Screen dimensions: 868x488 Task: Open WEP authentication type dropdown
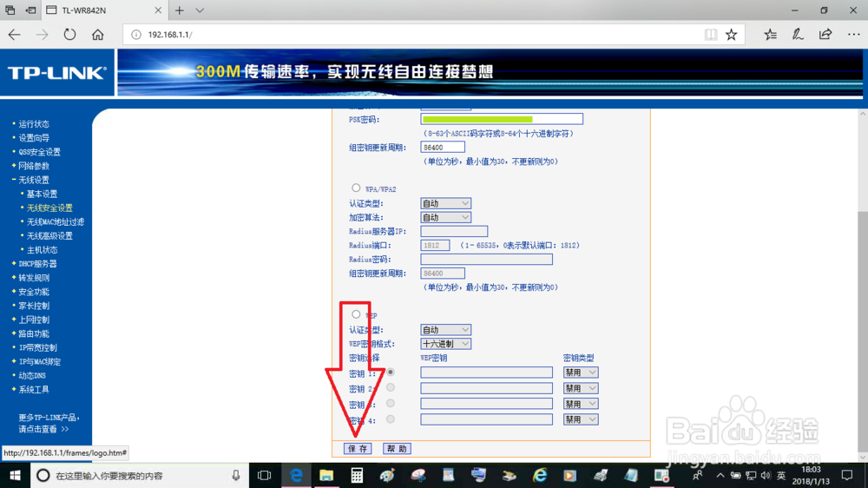(445, 330)
